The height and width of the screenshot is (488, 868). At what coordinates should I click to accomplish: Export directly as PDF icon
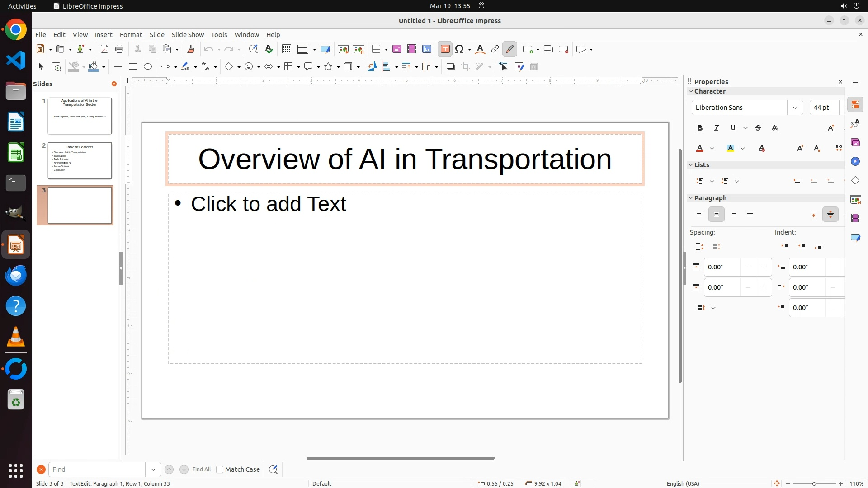(104, 49)
